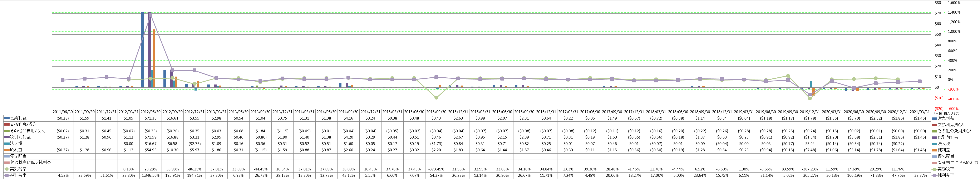The width and height of the screenshot is (980, 179).
Task: Click the $16.61 operating income cell
Action: coord(173,118)
